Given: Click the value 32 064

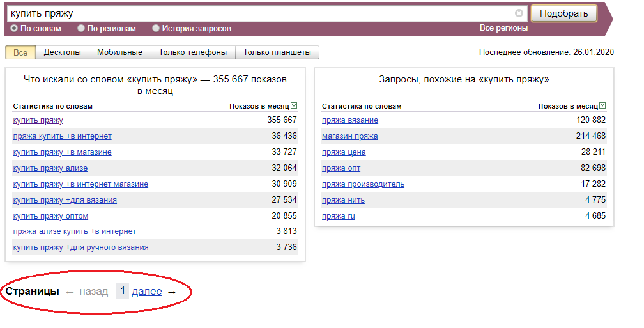Looking at the screenshot, I should (x=284, y=168).
